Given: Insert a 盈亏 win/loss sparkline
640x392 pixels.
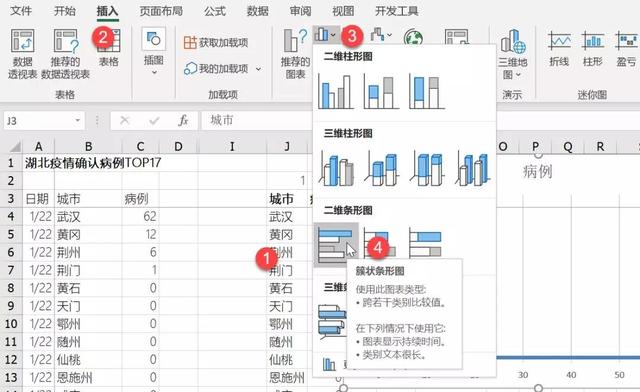Looking at the screenshot, I should [626, 49].
